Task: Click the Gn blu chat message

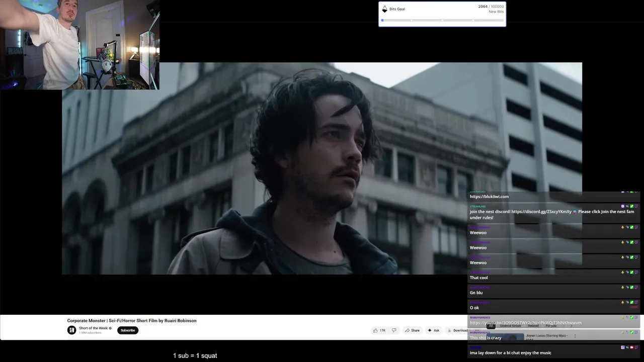Action: [x=476, y=293]
